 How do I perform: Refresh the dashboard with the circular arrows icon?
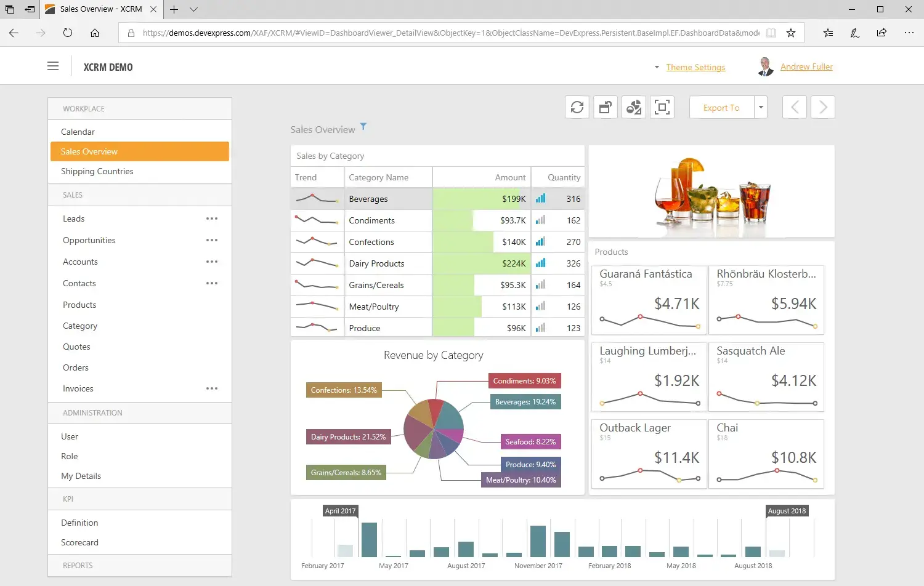pos(577,107)
